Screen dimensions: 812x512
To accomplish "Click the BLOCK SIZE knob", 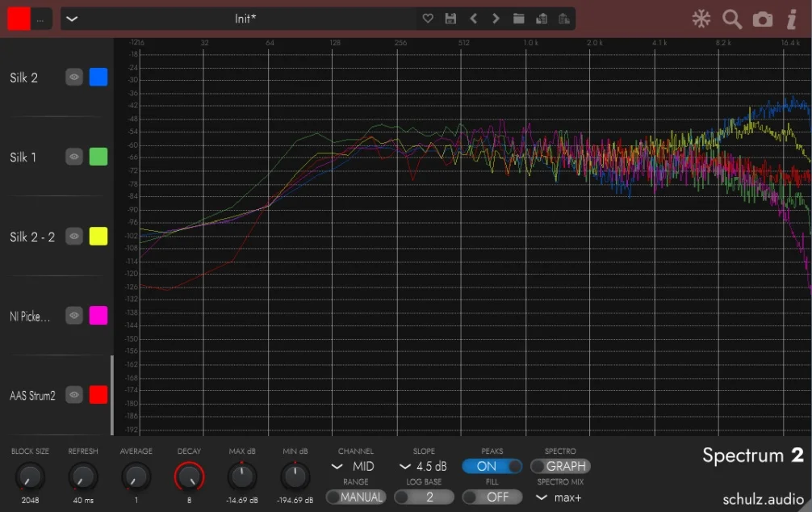I will (x=30, y=476).
